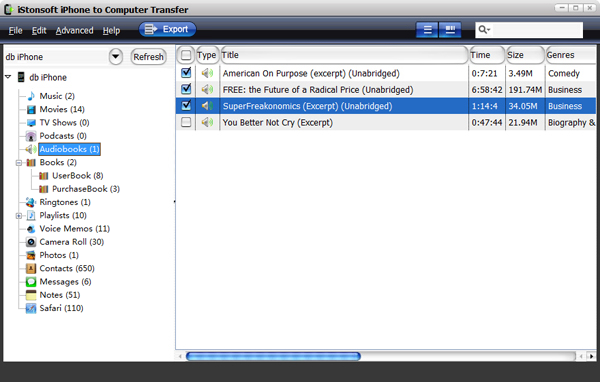Sort by the Genres column header
This screenshot has height=382, width=600.
coord(571,55)
